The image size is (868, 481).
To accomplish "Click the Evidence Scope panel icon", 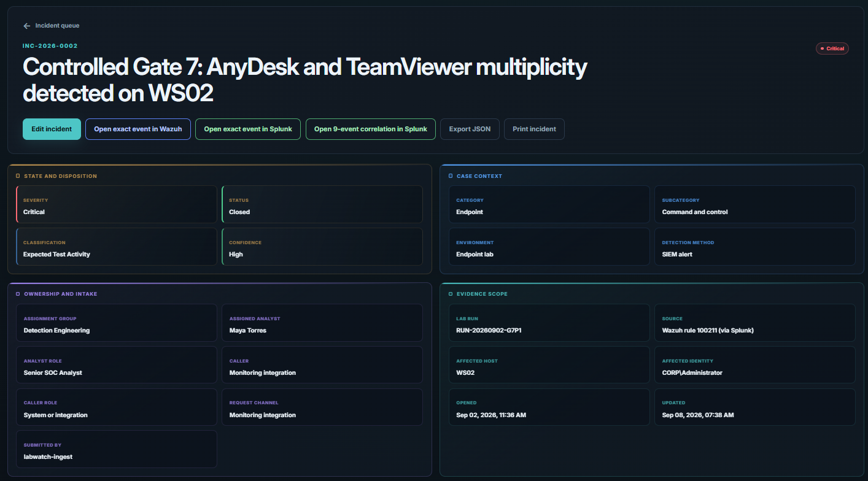I will point(451,294).
